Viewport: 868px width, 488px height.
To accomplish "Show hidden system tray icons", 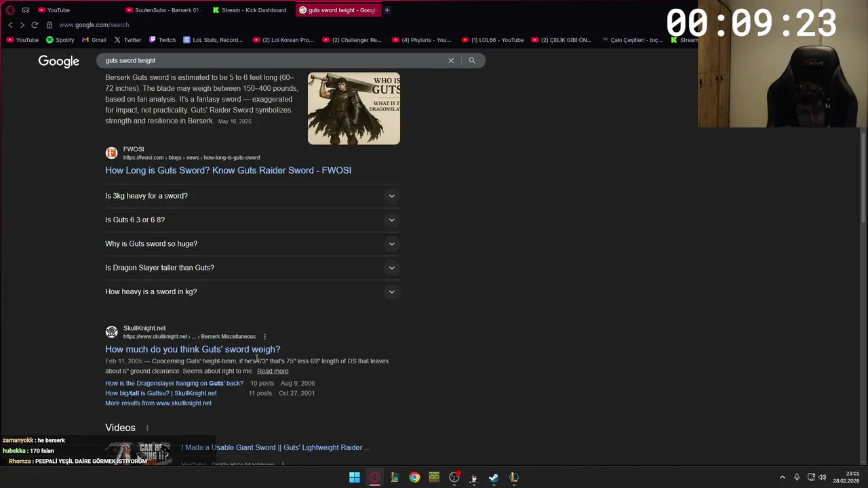I will (782, 478).
